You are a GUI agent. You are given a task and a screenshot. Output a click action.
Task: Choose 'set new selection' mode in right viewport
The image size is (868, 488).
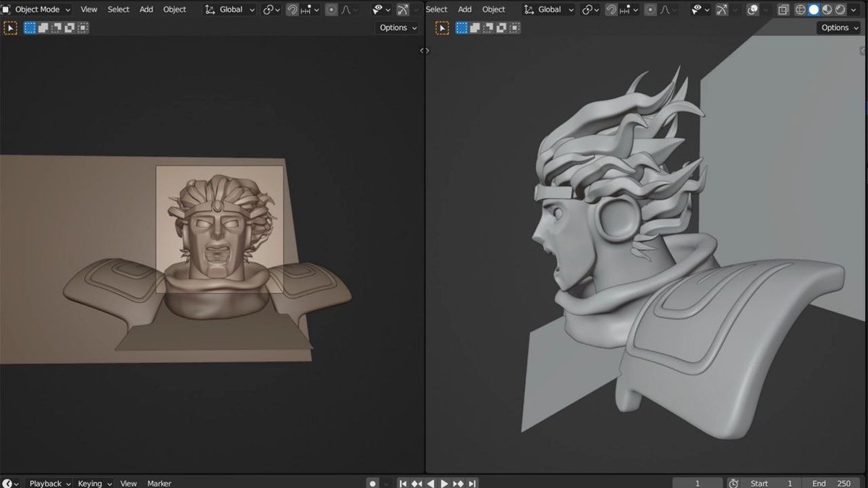(x=461, y=27)
